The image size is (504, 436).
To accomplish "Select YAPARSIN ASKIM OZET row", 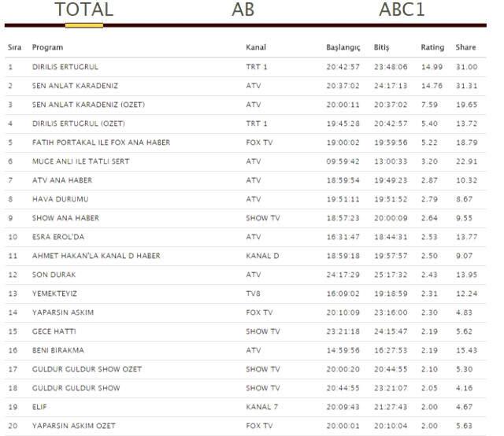I will 246,426.
